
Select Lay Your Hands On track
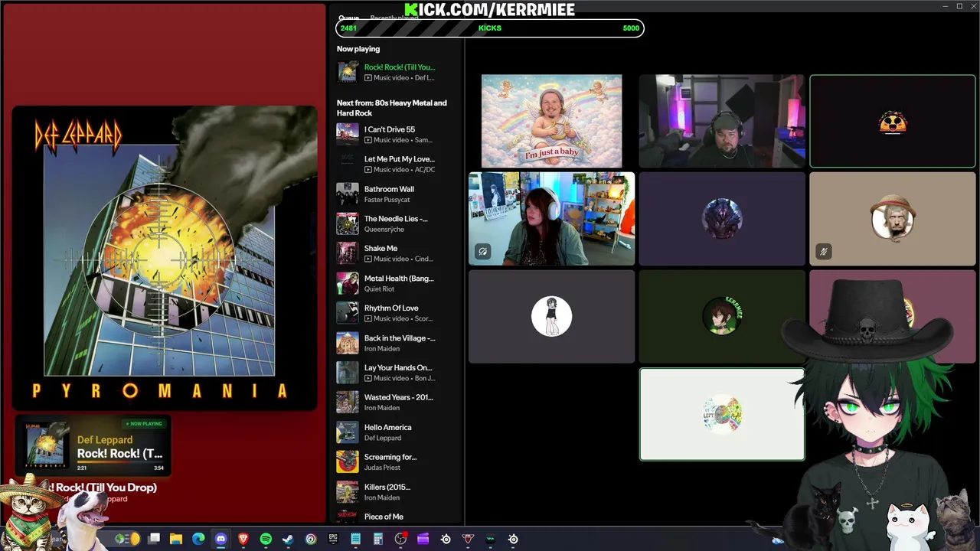click(x=397, y=373)
